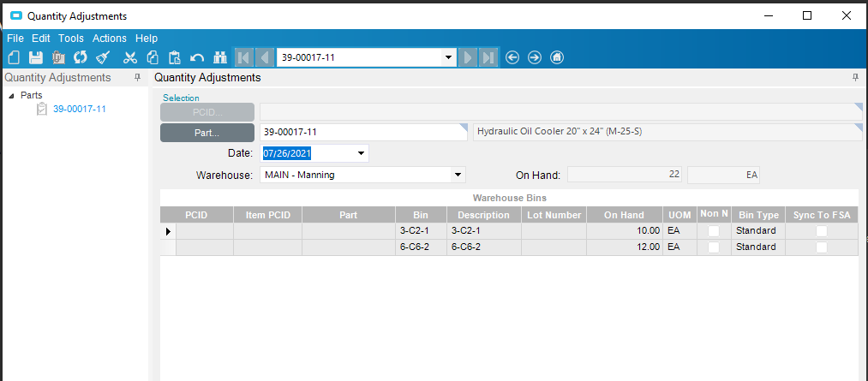Paste using the clipboard icon
Screen dimensions: 868x381
click(175, 57)
